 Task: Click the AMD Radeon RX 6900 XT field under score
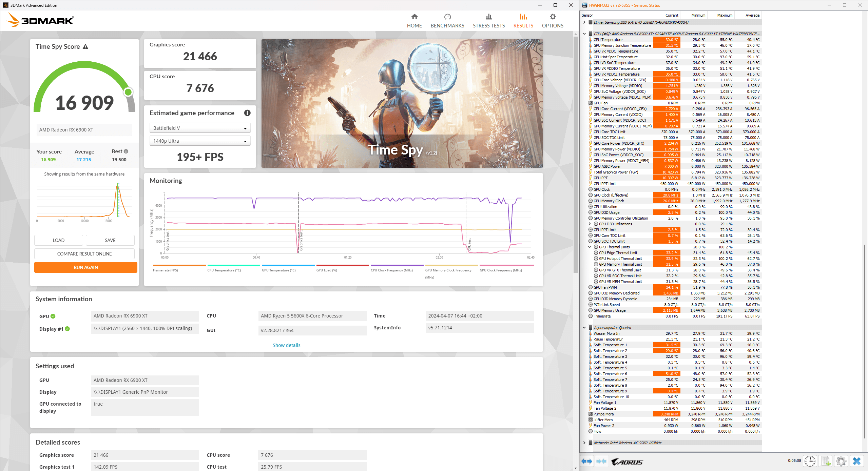click(x=84, y=130)
